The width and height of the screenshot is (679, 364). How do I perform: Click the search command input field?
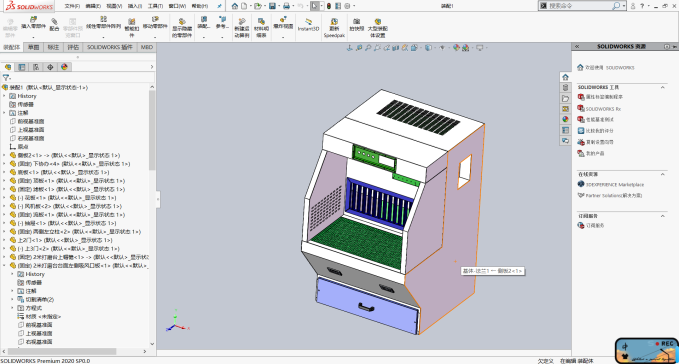tap(579, 6)
